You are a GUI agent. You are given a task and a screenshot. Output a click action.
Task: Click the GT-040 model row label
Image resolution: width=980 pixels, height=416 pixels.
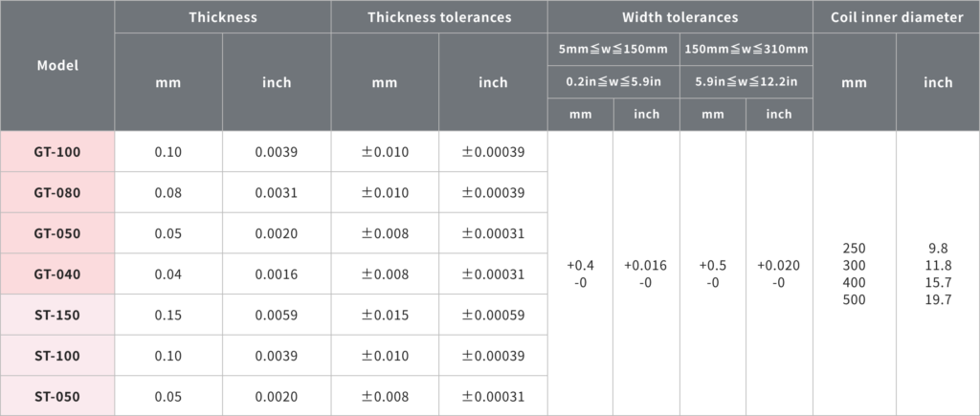click(x=57, y=274)
